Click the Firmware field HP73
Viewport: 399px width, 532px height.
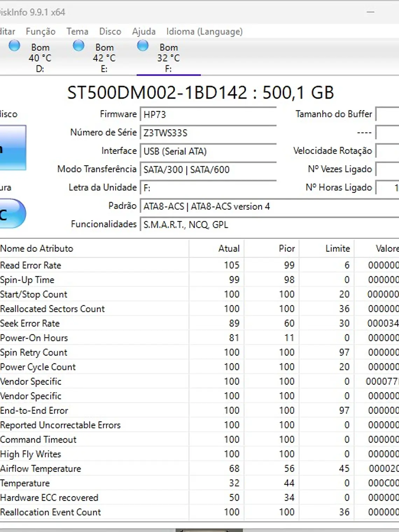(208, 114)
